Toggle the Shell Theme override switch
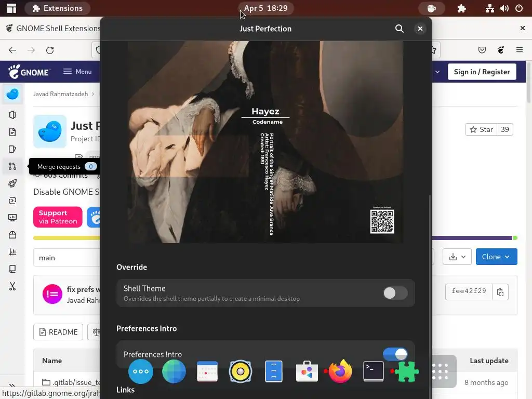Viewport: 532px width, 399px height. point(395,293)
